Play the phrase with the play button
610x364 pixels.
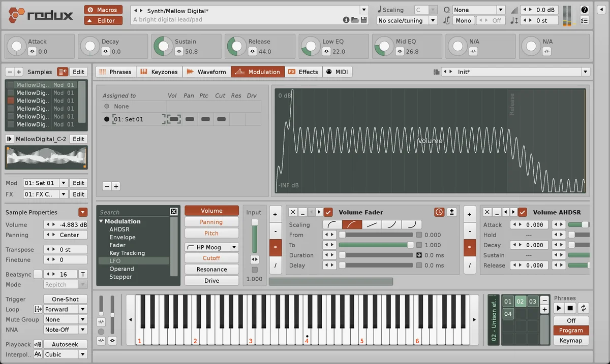[559, 308]
